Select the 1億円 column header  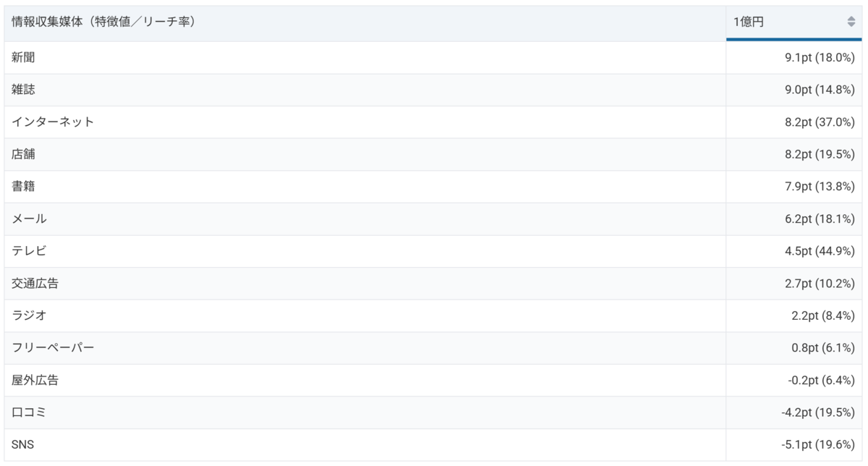(x=749, y=22)
